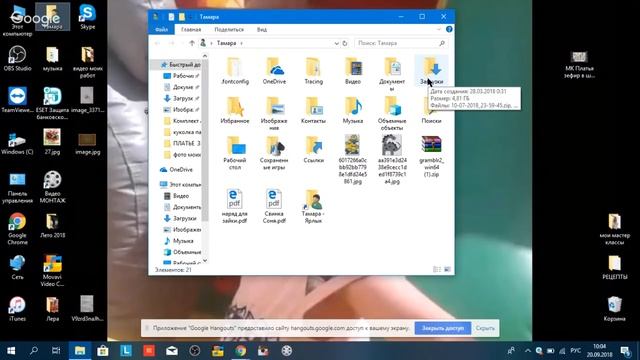Open taskbar search magnifier
This screenshot has width=640, height=360.
click(34, 351)
